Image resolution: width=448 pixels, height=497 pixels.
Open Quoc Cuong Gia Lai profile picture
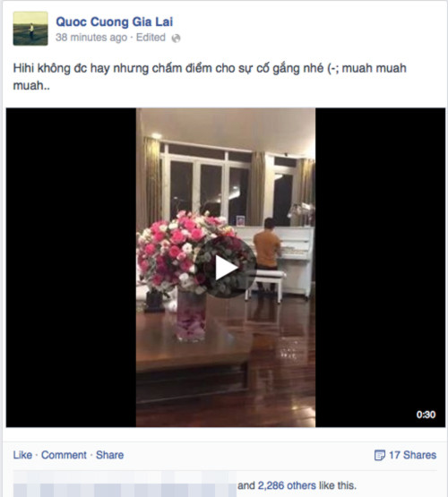tap(30, 29)
